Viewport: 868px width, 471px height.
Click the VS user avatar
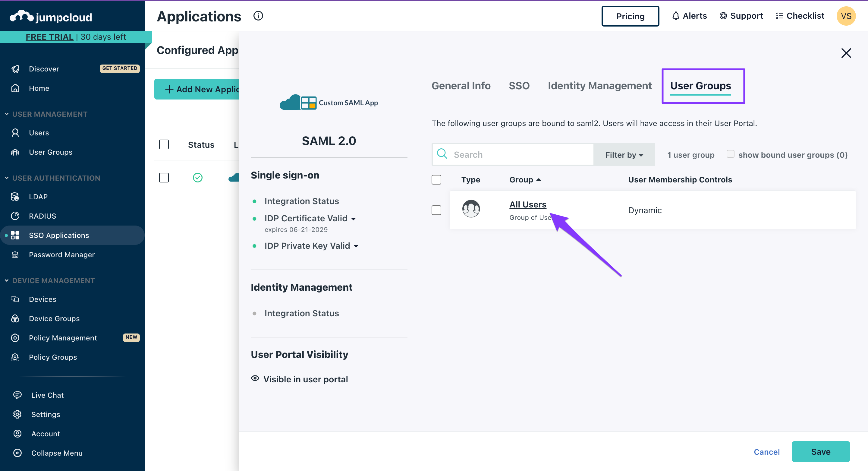[846, 16]
